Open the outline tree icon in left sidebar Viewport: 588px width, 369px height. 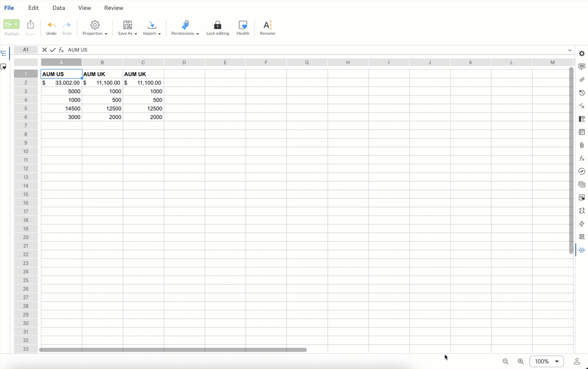click(x=4, y=54)
